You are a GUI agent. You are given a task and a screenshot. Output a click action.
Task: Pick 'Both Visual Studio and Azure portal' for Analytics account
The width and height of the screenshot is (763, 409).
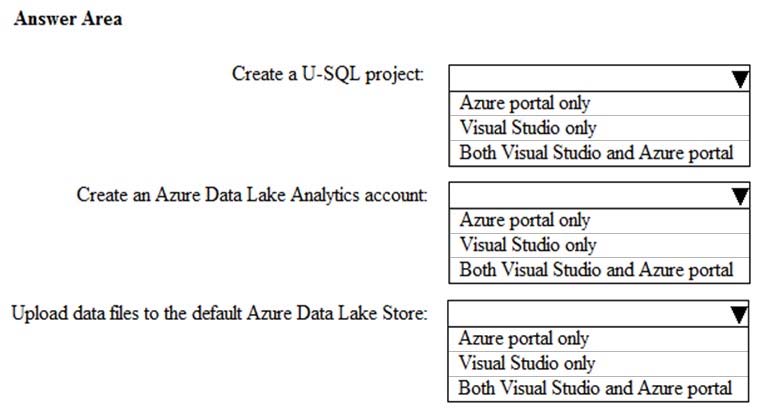point(599,270)
